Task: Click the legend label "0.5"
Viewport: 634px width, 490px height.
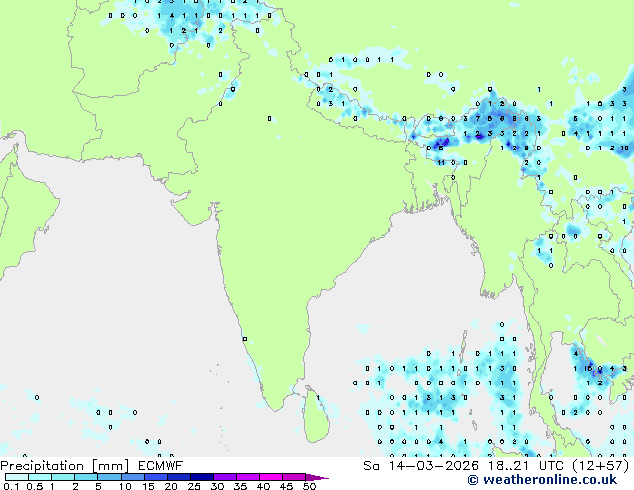Action: pos(35,486)
